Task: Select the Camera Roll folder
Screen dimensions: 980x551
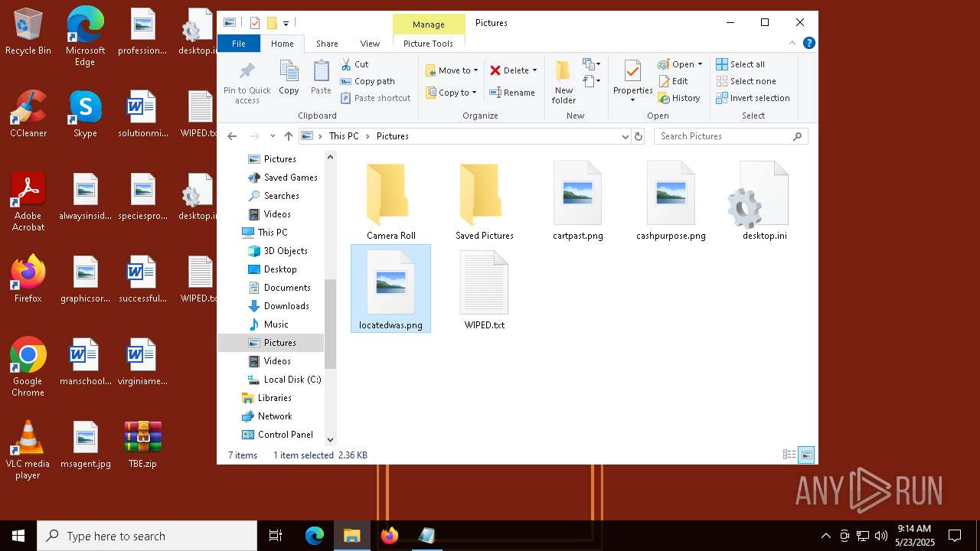Action: coord(390,201)
